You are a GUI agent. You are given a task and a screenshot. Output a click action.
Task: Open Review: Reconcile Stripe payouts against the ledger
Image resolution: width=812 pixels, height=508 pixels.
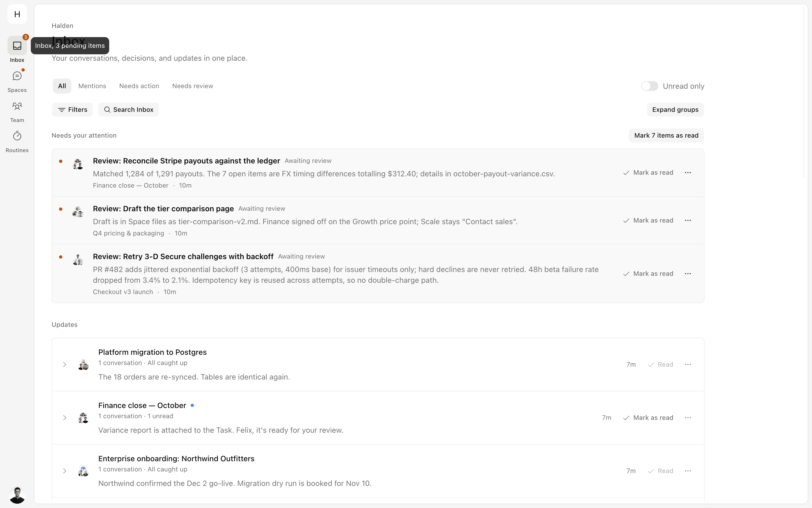[187, 161]
